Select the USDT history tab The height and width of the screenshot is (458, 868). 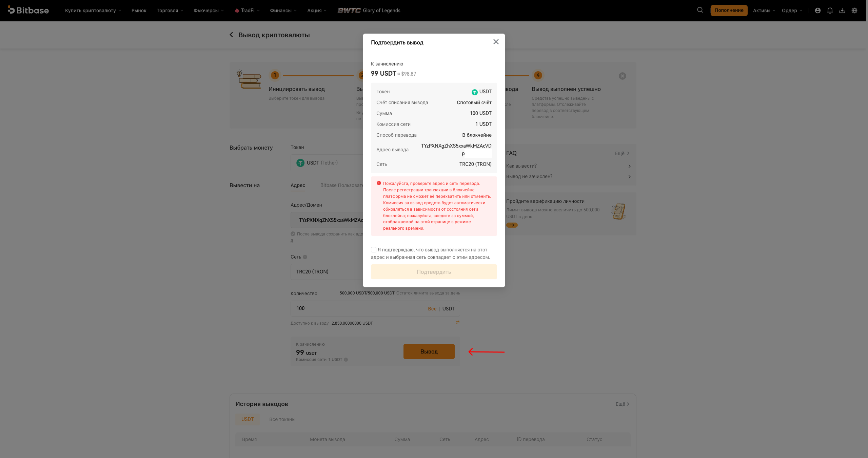click(247, 419)
